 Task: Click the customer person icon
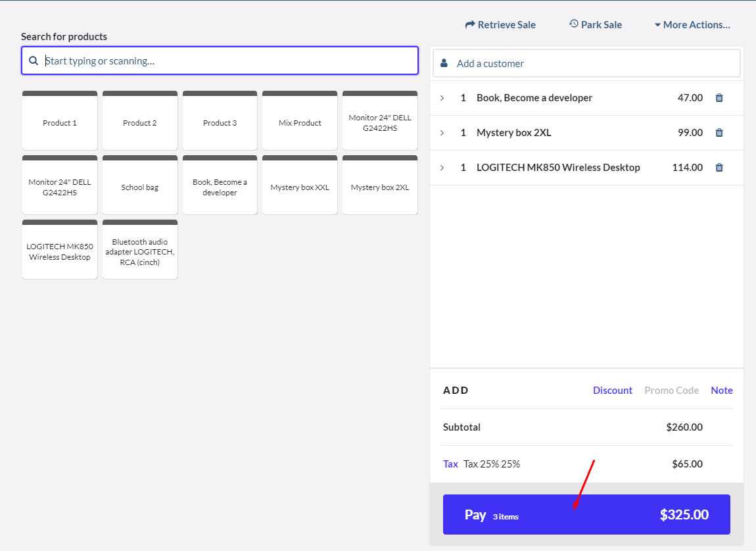pyautogui.click(x=444, y=64)
